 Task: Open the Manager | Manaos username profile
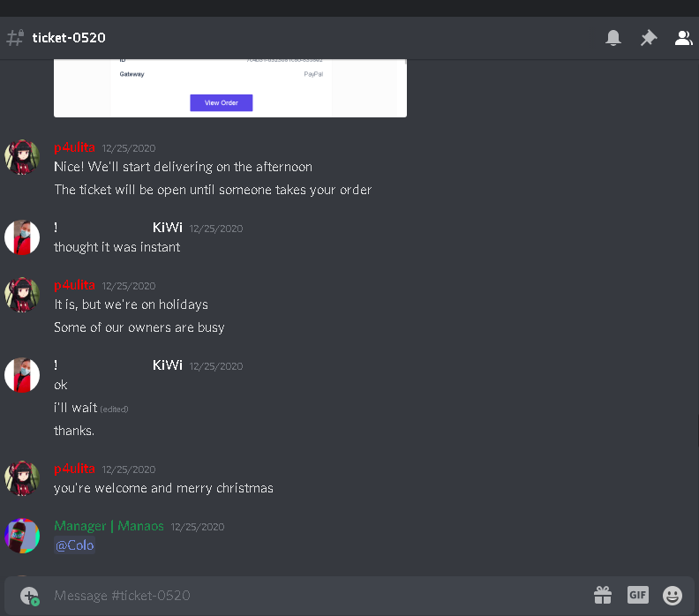[x=109, y=526]
